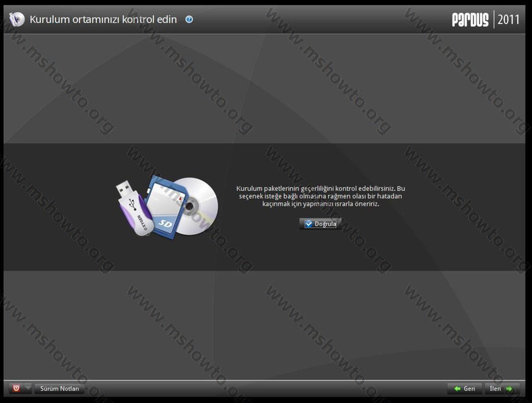Expand the dropdown arrow next to power icon

27,388
